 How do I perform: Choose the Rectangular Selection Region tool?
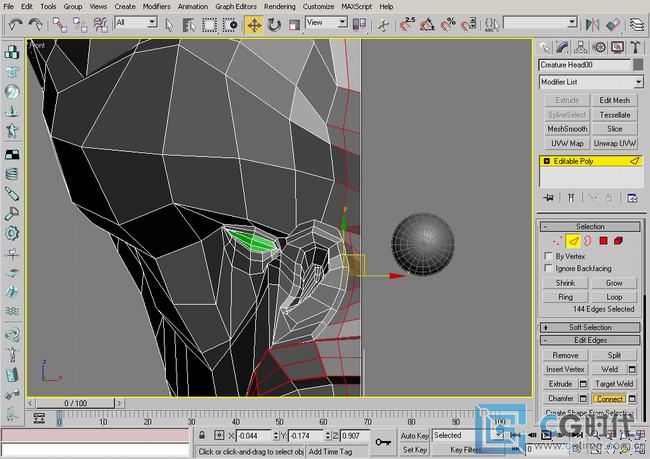tap(209, 25)
